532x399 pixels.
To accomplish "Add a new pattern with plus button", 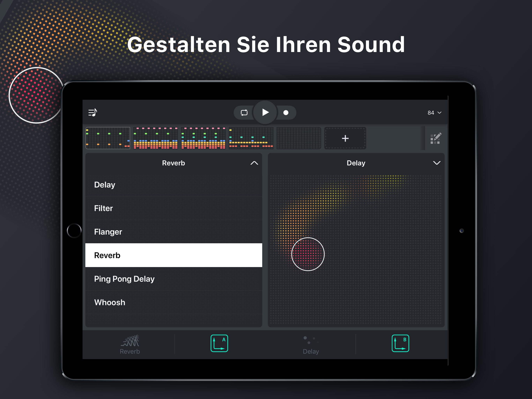I will [x=345, y=138].
